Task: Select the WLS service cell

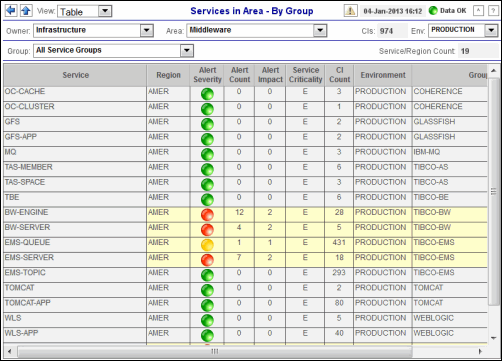Action: [75, 320]
